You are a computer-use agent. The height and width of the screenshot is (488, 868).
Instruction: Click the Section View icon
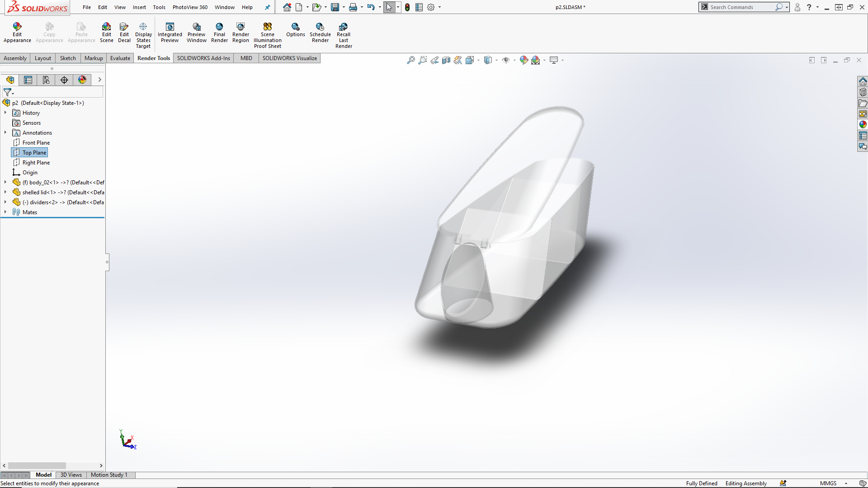(446, 60)
